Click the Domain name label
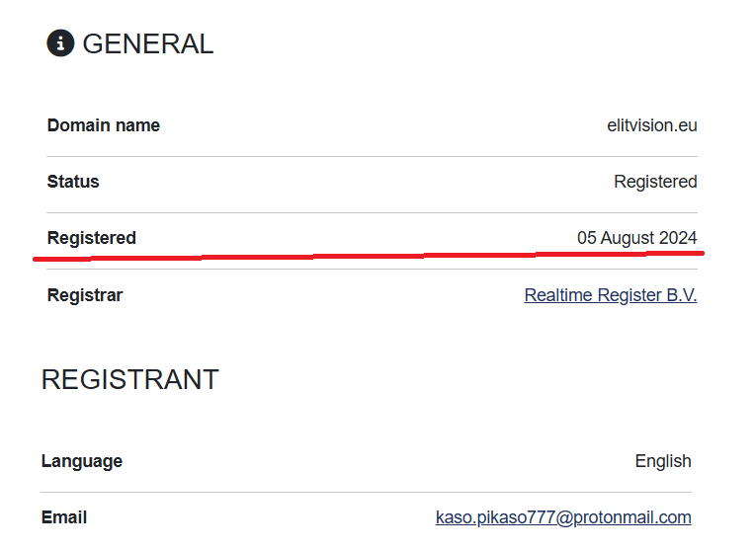The width and height of the screenshot is (756, 550). pyautogui.click(x=103, y=125)
